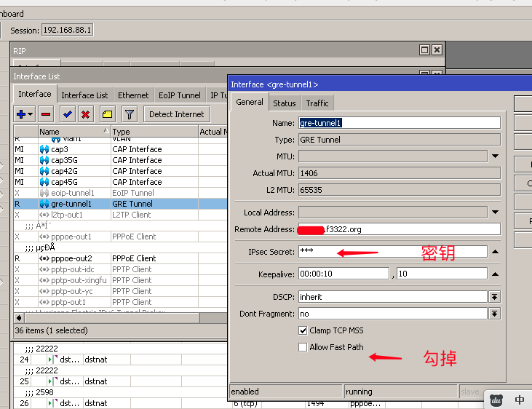
Task: Click the L2 MTU value 65535
Action: [x=400, y=190]
